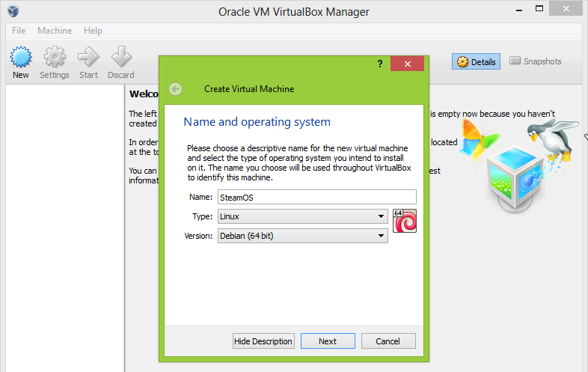The image size is (588, 372).
Task: Open Settings from the toolbar
Action: [55, 62]
